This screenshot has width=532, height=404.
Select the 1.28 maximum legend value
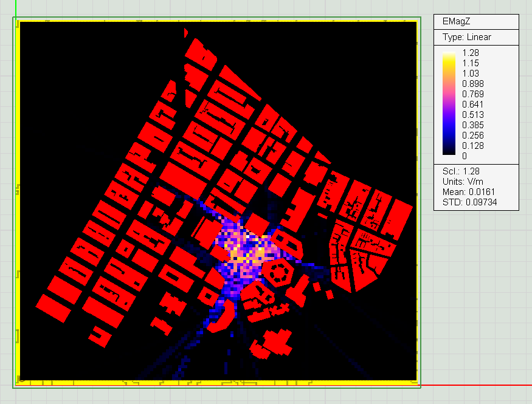(471, 53)
